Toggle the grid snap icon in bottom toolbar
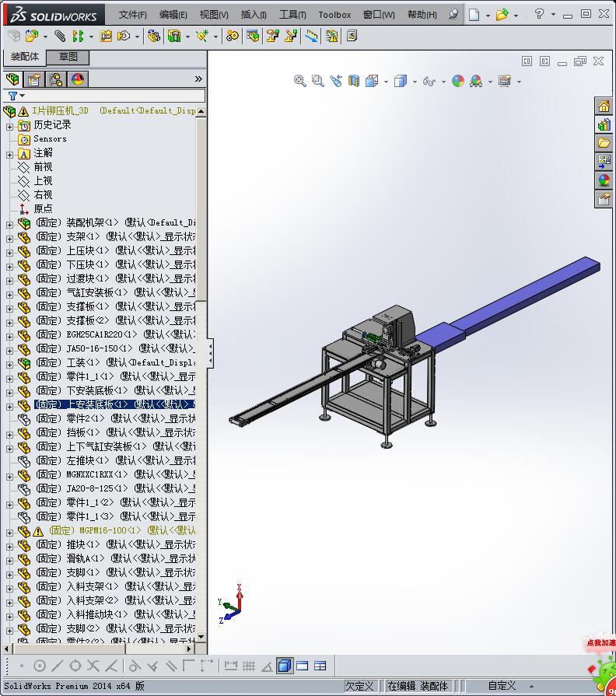The image size is (616, 696). click(x=249, y=666)
